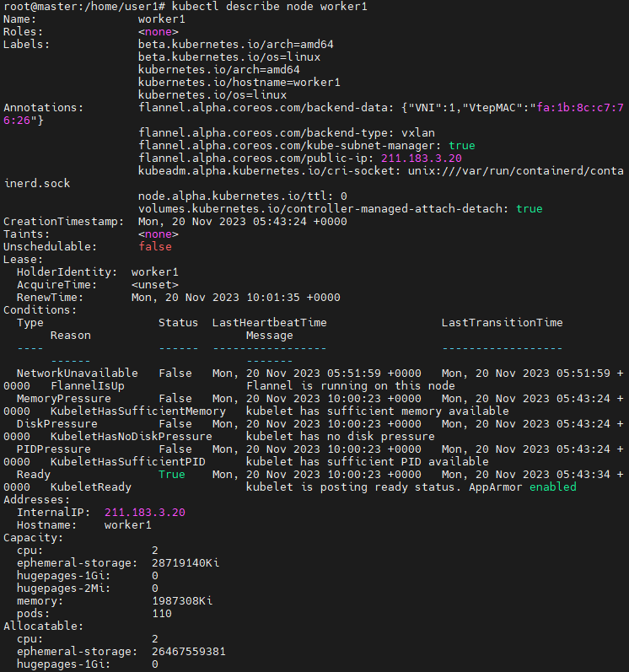Click message Flannel is running on this node
Image resolution: width=629 pixels, height=672 pixels.
click(351, 385)
